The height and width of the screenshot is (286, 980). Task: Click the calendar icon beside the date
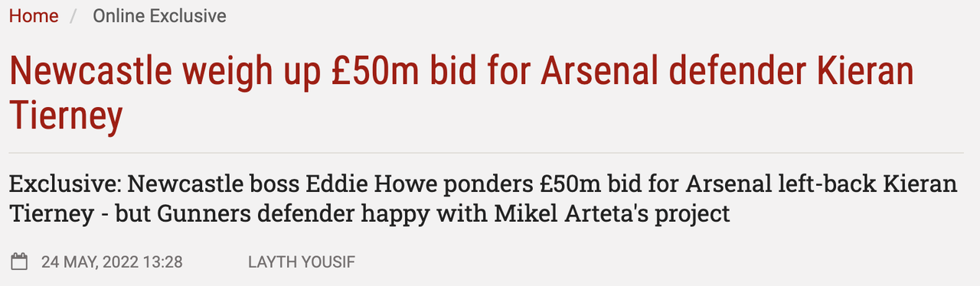19,262
